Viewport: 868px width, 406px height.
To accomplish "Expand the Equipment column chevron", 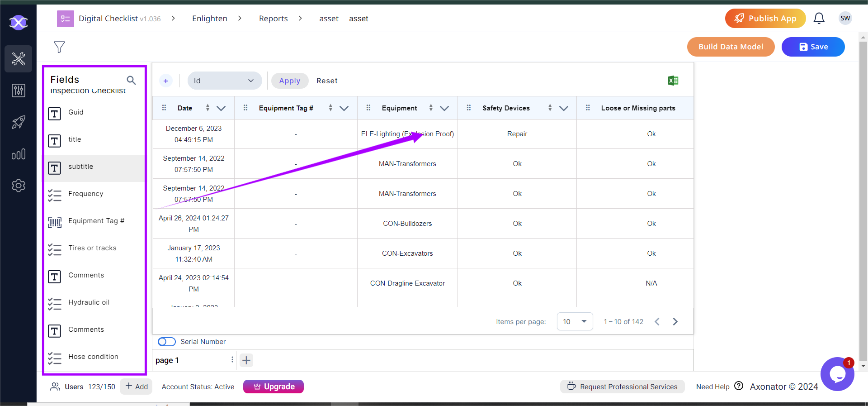I will tap(444, 108).
